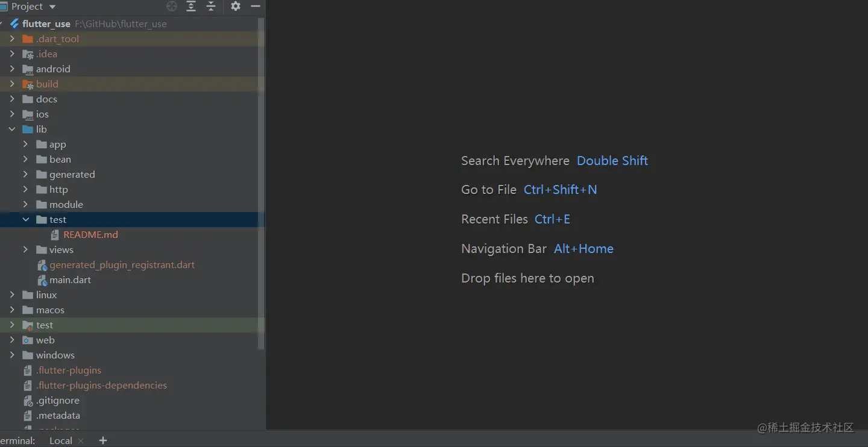
Task: Select the .flutter-plugins-dependencies file
Action: point(102,386)
